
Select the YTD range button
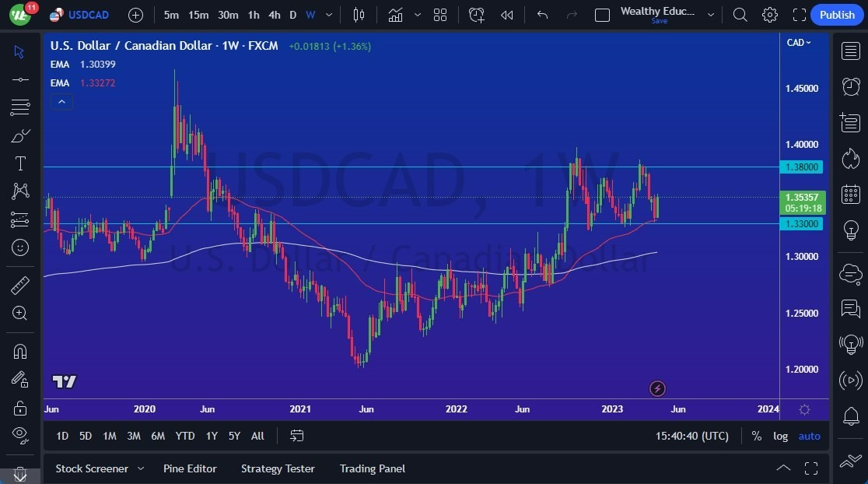click(x=184, y=436)
